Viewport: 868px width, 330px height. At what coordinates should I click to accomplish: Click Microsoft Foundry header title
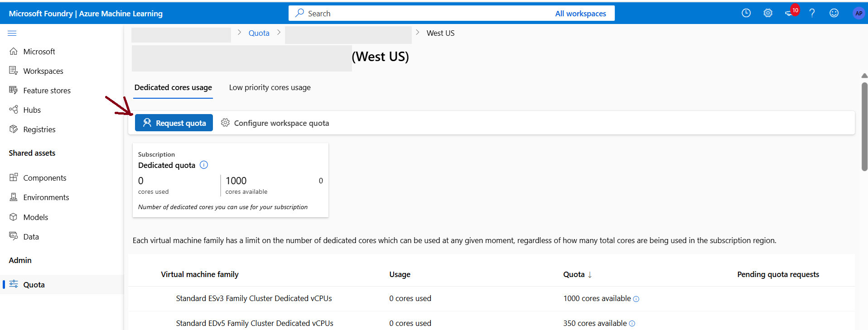pos(86,14)
